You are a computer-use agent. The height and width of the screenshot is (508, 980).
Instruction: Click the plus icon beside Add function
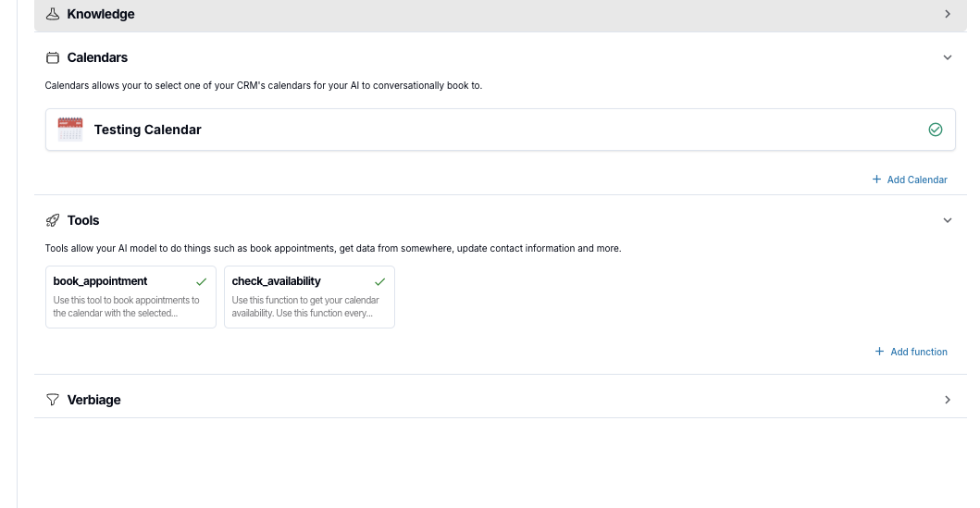click(879, 352)
